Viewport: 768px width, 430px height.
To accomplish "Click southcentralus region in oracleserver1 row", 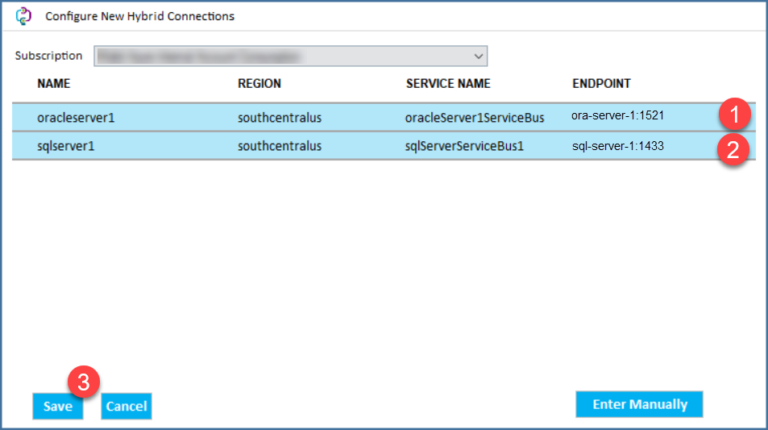I will click(279, 118).
